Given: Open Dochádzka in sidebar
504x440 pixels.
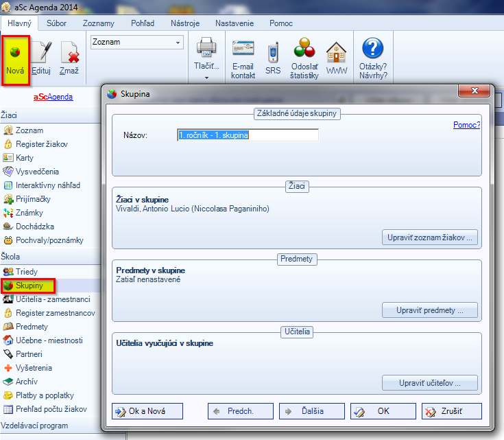Looking at the screenshot, I should 29,227.
